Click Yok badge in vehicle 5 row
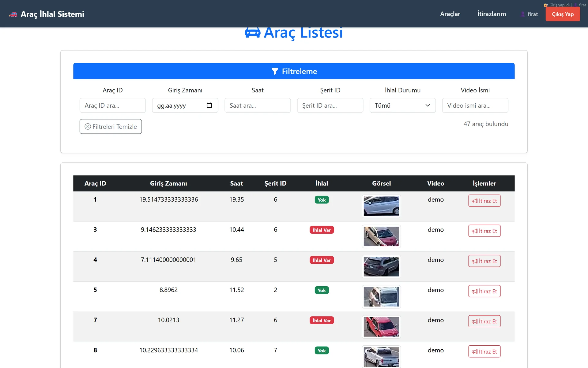Image resolution: width=588 pixels, height=368 pixels. coord(322,290)
